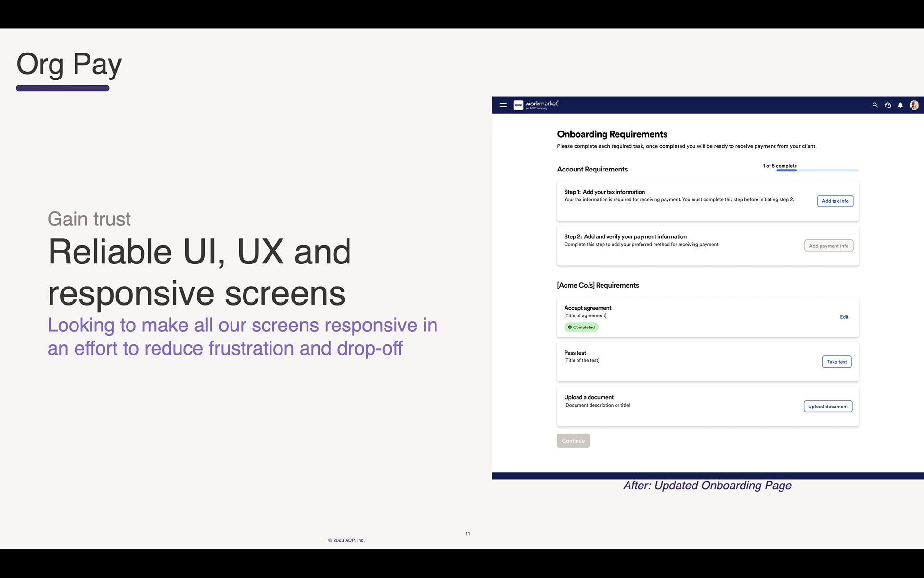The width and height of the screenshot is (924, 578).
Task: View notifications via the bell icon
Action: tap(900, 105)
